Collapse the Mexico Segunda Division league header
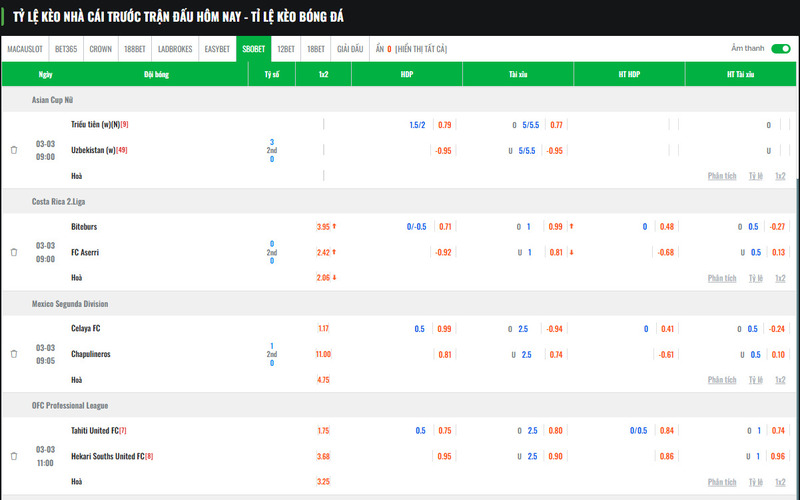Screen dimensions: 800x500 click(x=70, y=304)
